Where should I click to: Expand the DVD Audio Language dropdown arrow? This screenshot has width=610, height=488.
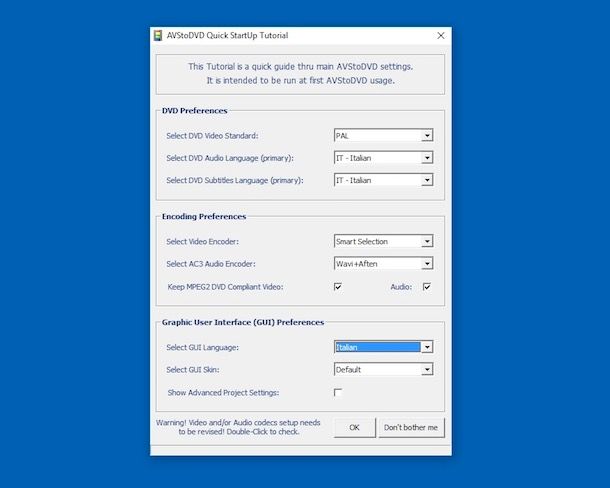click(x=427, y=158)
